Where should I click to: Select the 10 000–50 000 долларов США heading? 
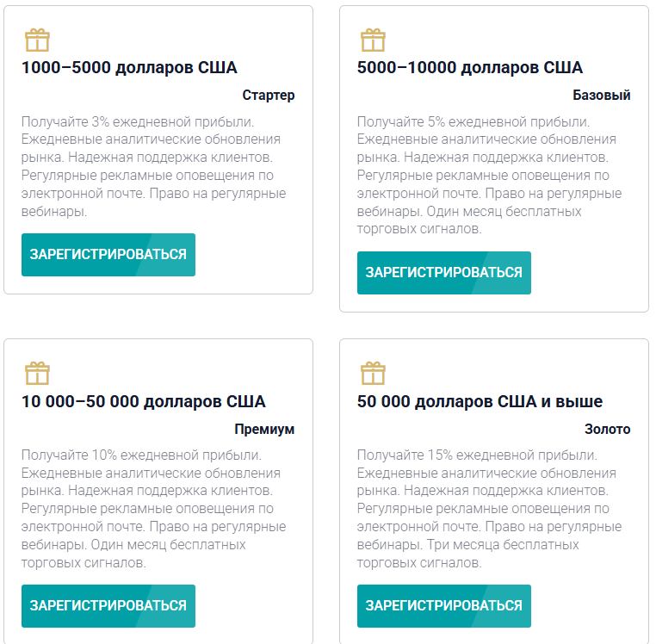click(x=144, y=402)
